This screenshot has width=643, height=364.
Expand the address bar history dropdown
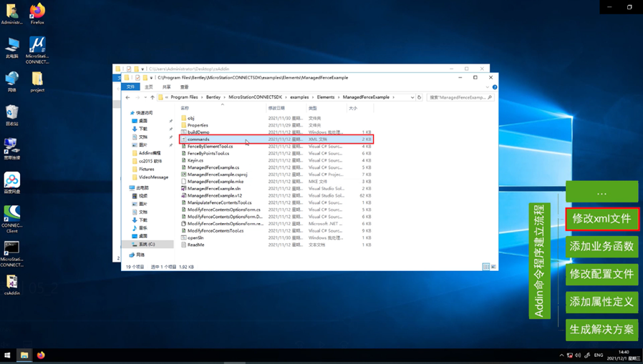click(412, 97)
